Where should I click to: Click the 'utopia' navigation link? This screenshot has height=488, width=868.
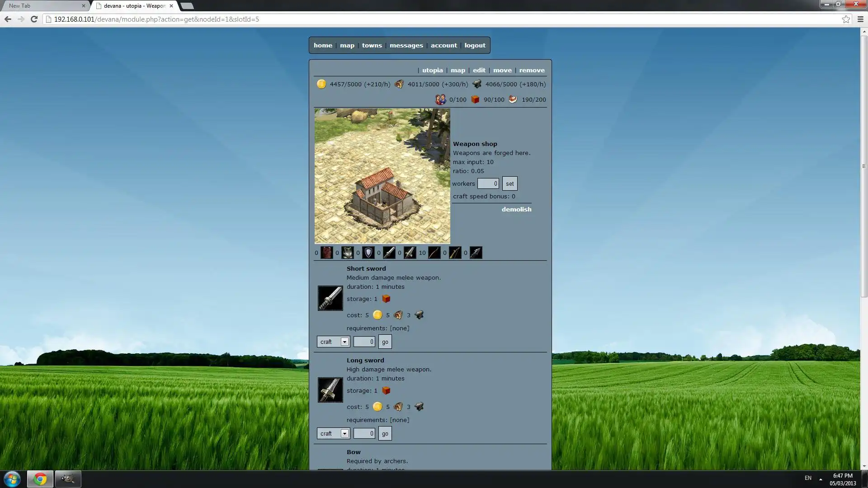pyautogui.click(x=432, y=70)
